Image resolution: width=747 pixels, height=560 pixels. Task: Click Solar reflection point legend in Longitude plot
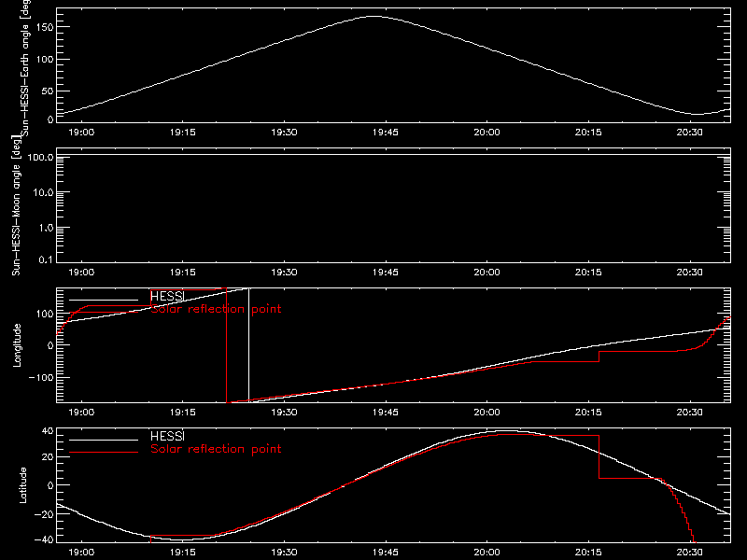click(x=216, y=309)
